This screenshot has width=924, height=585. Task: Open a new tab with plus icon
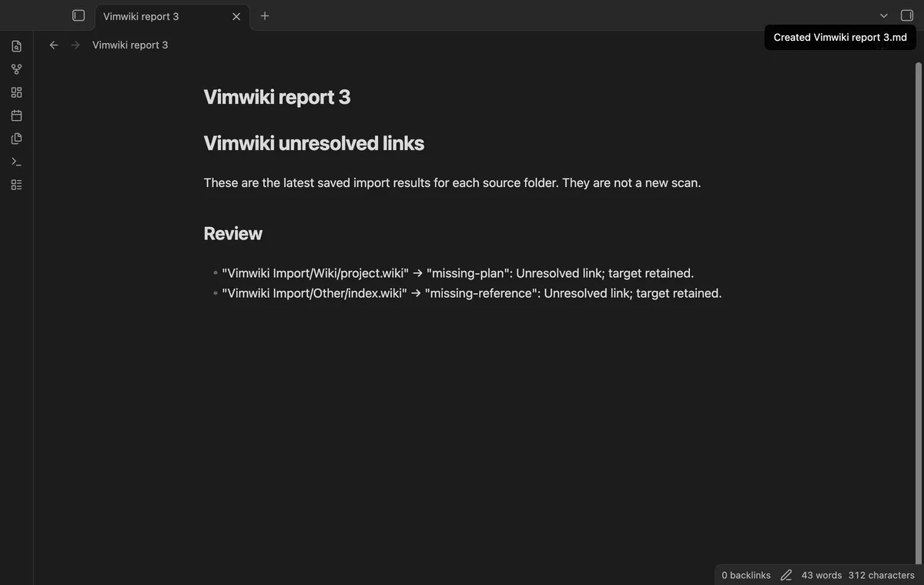(265, 15)
